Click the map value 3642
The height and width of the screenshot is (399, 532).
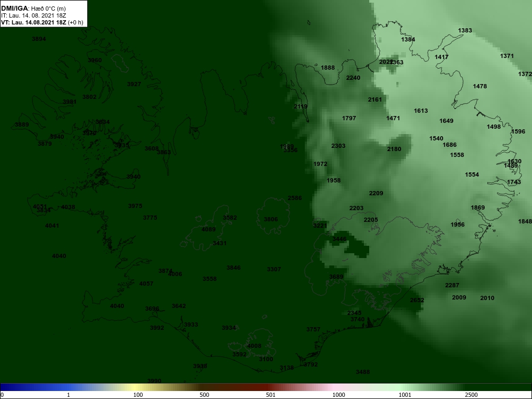coord(178,306)
